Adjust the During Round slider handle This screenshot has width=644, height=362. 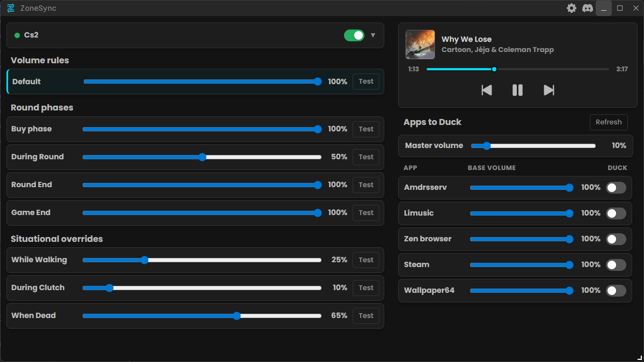pos(202,157)
